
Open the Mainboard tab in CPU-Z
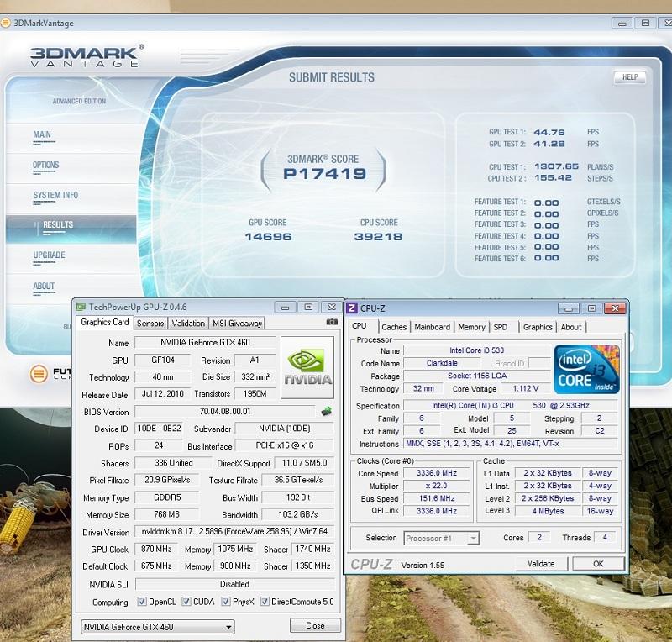(432, 327)
